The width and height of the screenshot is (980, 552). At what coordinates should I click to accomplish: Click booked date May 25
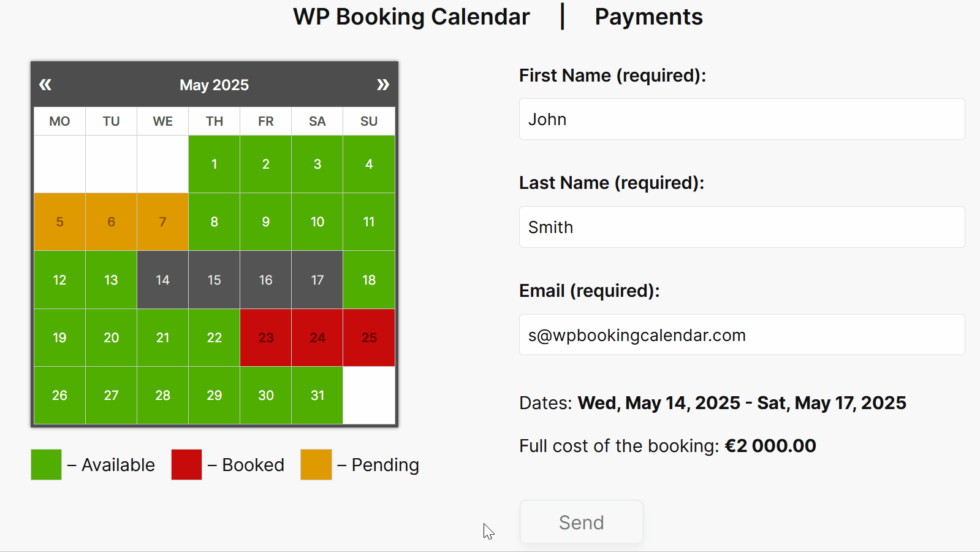coord(369,337)
